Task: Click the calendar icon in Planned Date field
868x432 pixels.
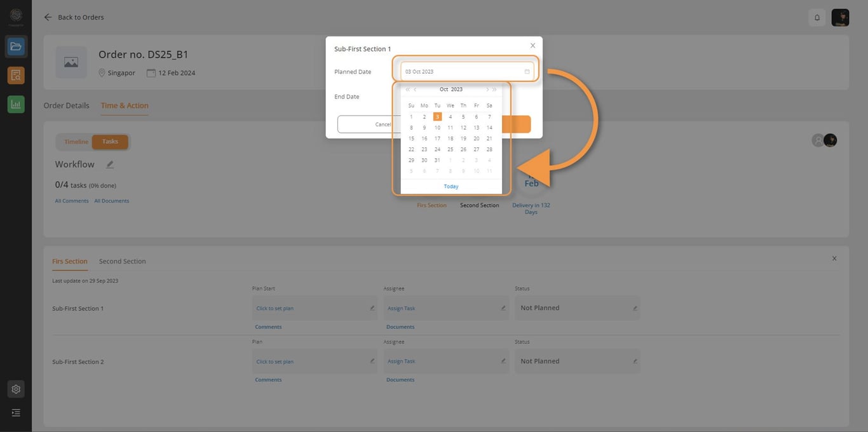Action: pyautogui.click(x=527, y=72)
